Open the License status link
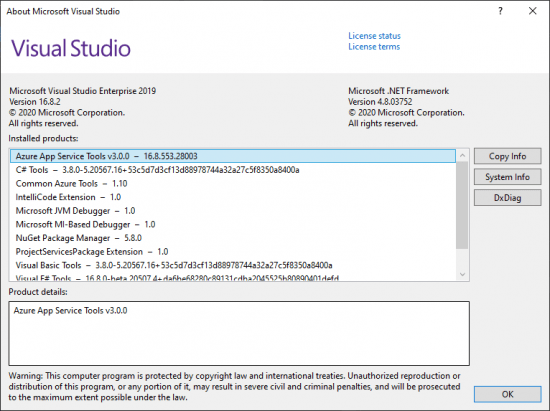This screenshot has width=550, height=411. [x=374, y=36]
